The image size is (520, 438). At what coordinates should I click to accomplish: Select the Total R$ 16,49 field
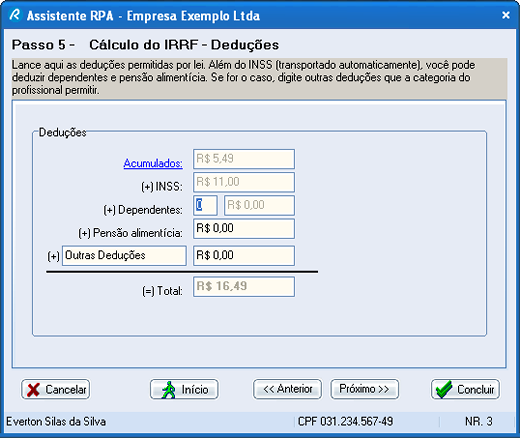[x=244, y=287]
